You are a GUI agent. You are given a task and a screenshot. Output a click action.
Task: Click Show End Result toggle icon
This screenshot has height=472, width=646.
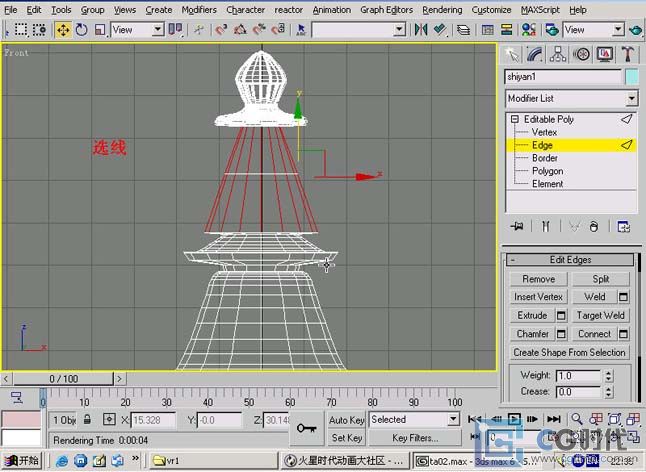[x=545, y=226]
